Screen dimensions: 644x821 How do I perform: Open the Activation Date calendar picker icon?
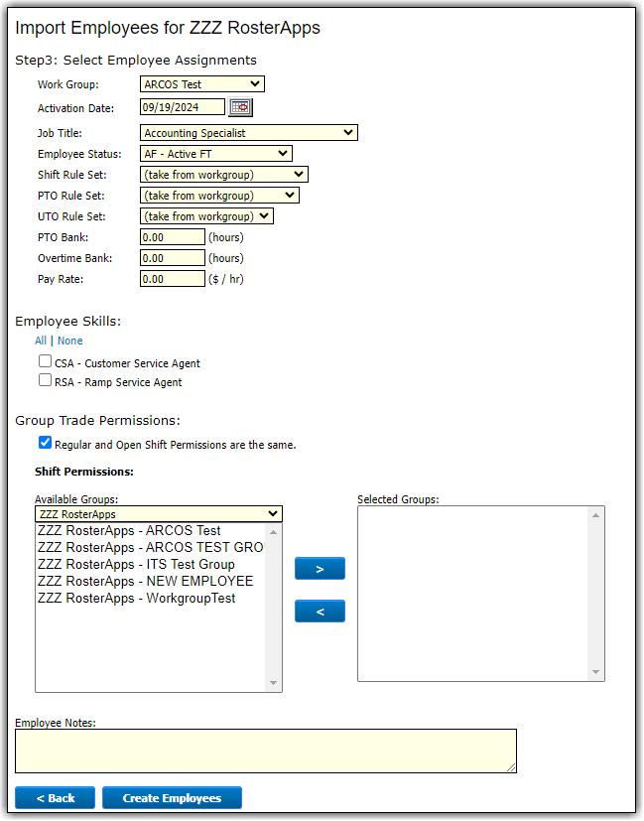pyautogui.click(x=241, y=107)
